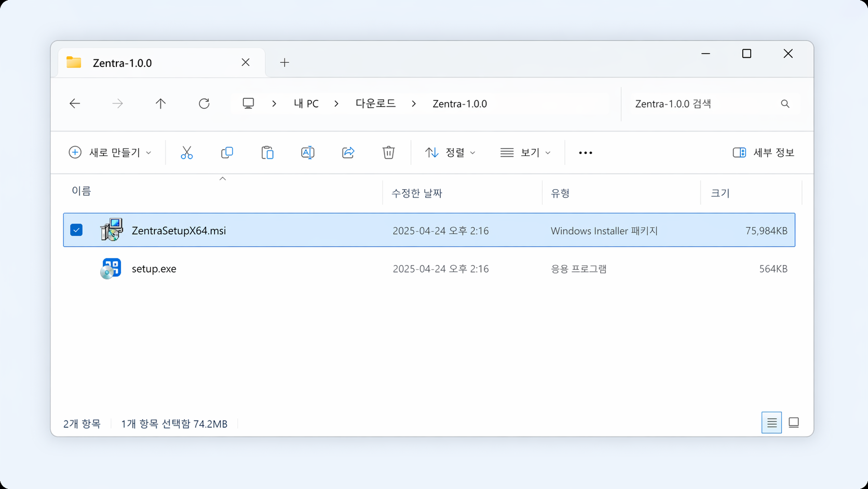
Task: Open the 보기 view dropdown
Action: [x=525, y=152]
